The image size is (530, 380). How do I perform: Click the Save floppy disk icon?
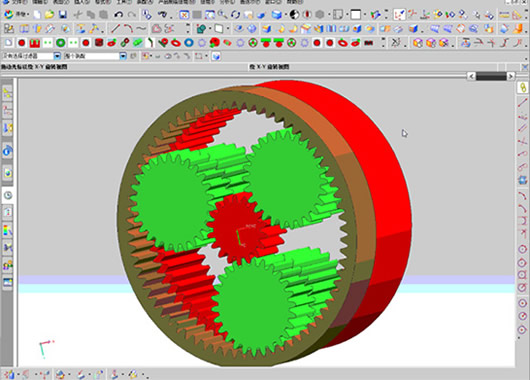click(63, 15)
